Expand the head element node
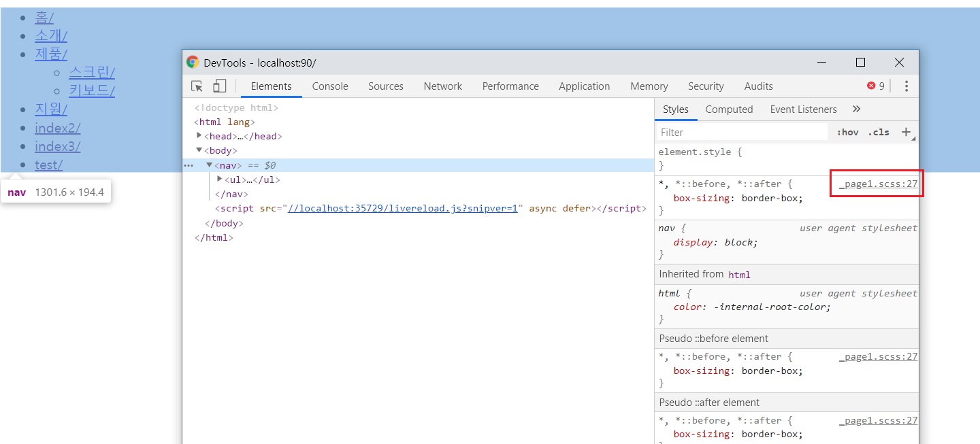This screenshot has width=980, height=444. 199,136
